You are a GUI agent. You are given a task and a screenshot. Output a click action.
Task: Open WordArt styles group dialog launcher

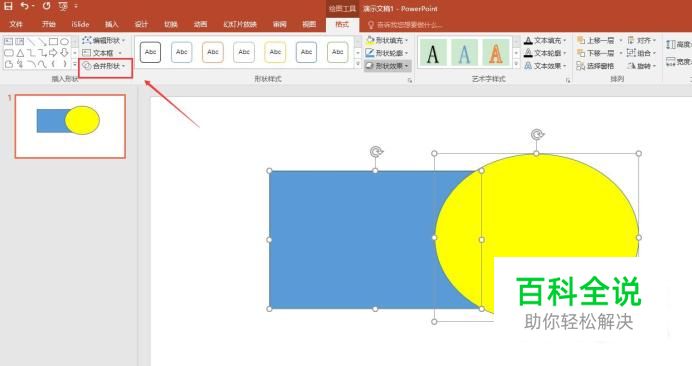pos(568,80)
